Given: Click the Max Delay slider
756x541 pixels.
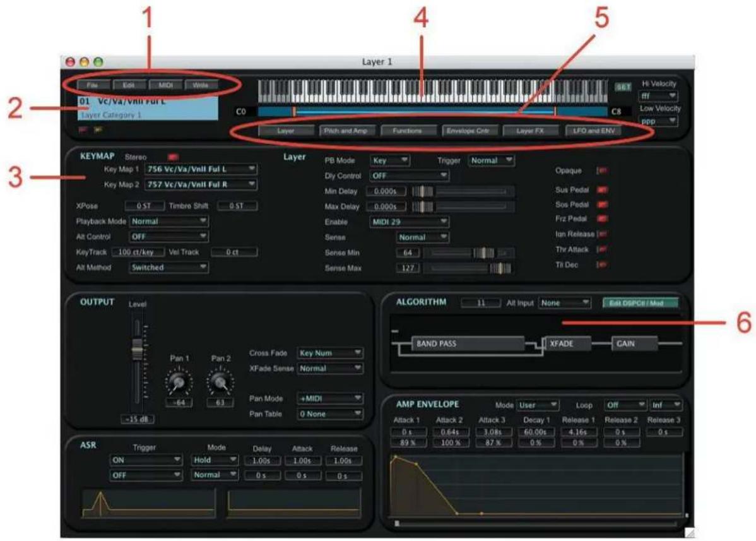Looking at the screenshot, I should pyautogui.click(x=463, y=207).
